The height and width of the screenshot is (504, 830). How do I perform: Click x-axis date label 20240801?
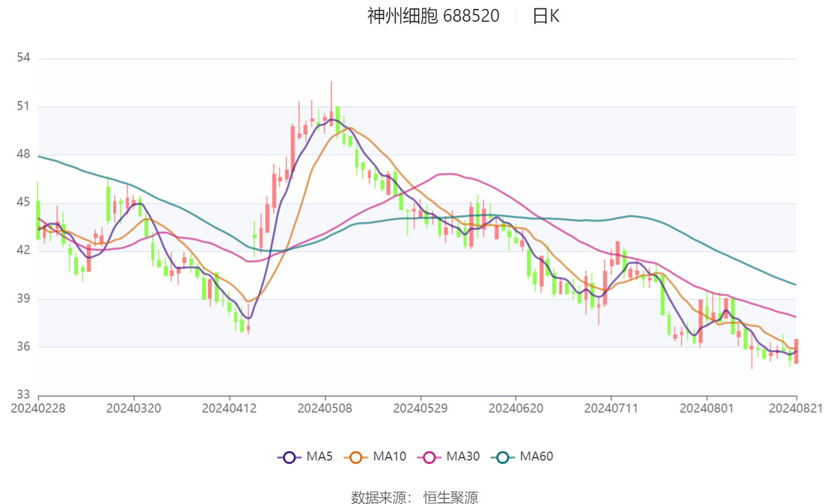pyautogui.click(x=707, y=408)
